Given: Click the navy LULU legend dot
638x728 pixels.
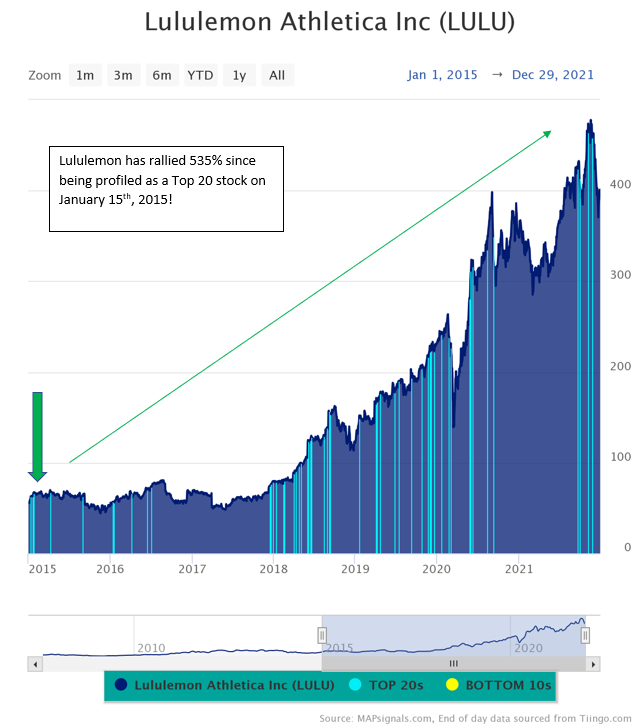Looking at the screenshot, I should click(x=121, y=685).
